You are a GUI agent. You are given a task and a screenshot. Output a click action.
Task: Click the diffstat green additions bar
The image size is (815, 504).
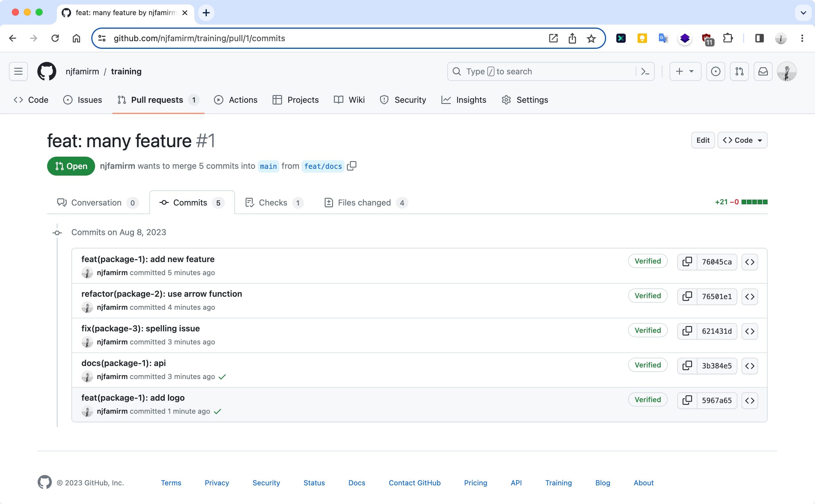tap(754, 202)
